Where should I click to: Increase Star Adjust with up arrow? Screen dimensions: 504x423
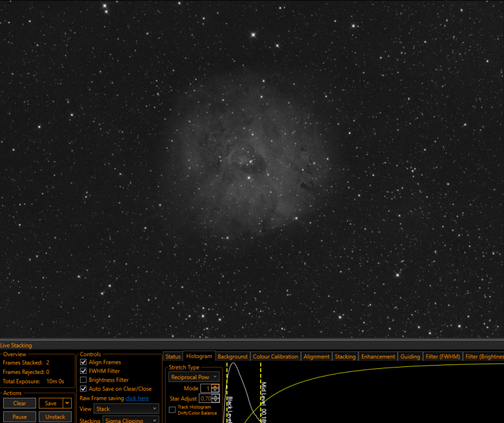[215, 397]
